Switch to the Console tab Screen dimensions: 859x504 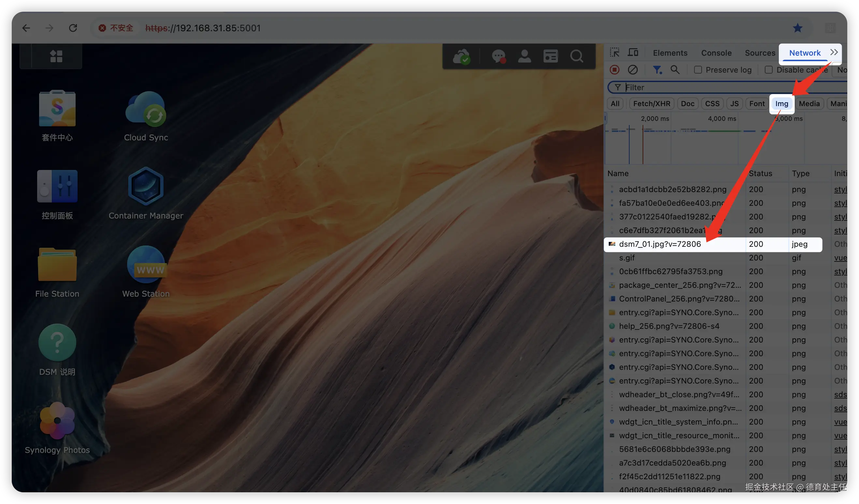716,53
